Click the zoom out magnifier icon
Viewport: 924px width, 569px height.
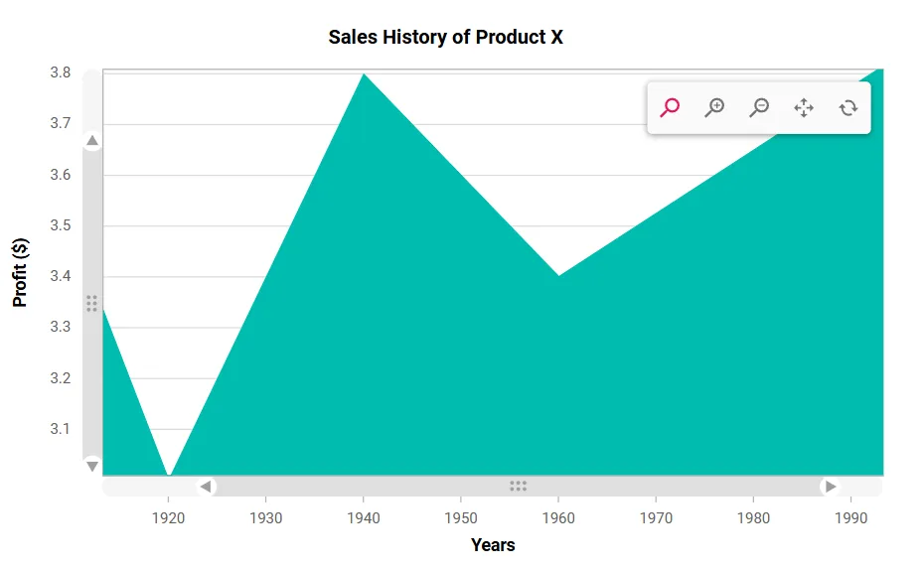[x=759, y=108]
